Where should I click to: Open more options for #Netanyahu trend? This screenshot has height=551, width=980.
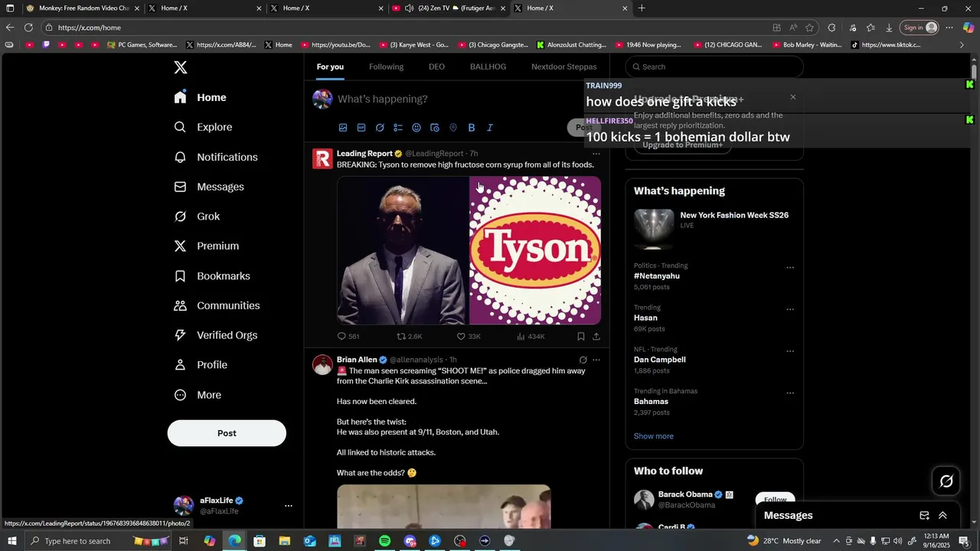[x=790, y=268]
